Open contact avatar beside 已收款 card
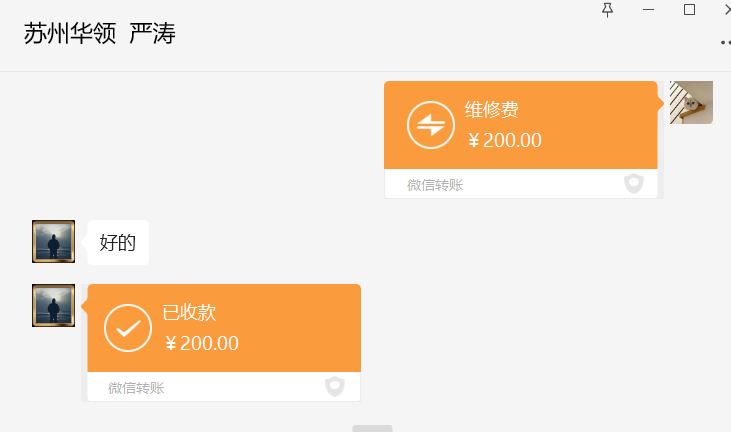 53,305
